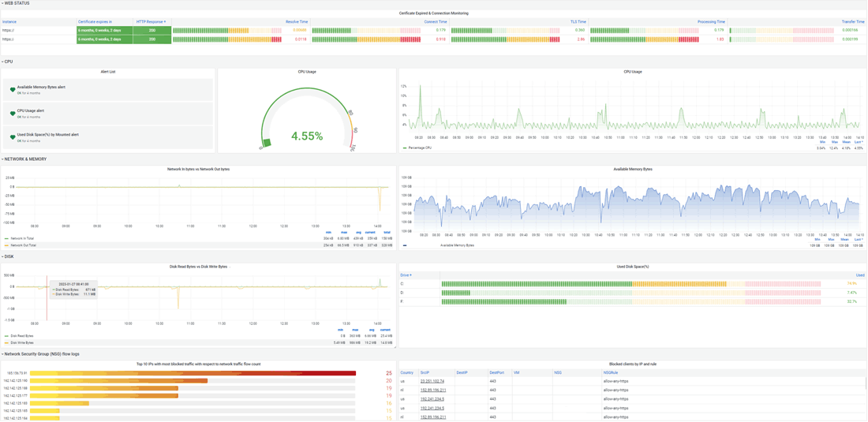Click the heart icon for Available Memory Bytes alert
Image resolution: width=868 pixels, height=422 pixels.
tap(13, 90)
